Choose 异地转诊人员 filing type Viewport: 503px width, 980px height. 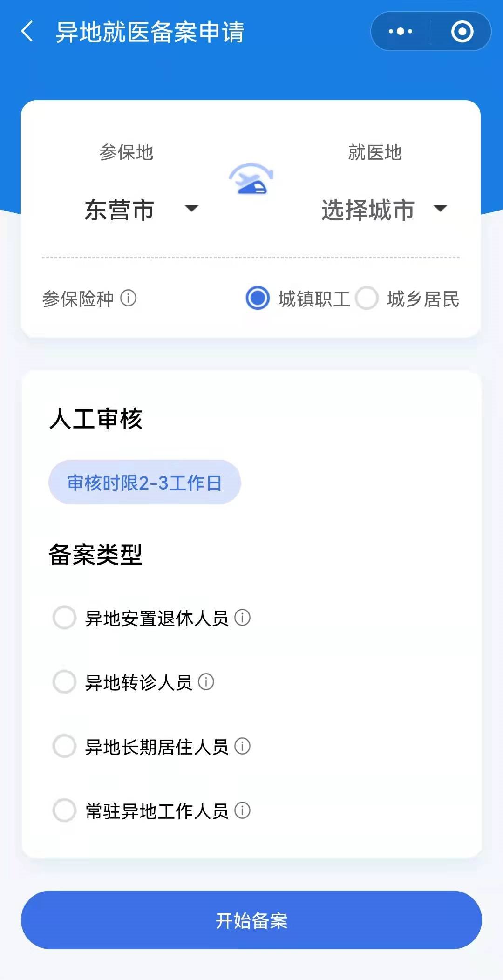64,682
